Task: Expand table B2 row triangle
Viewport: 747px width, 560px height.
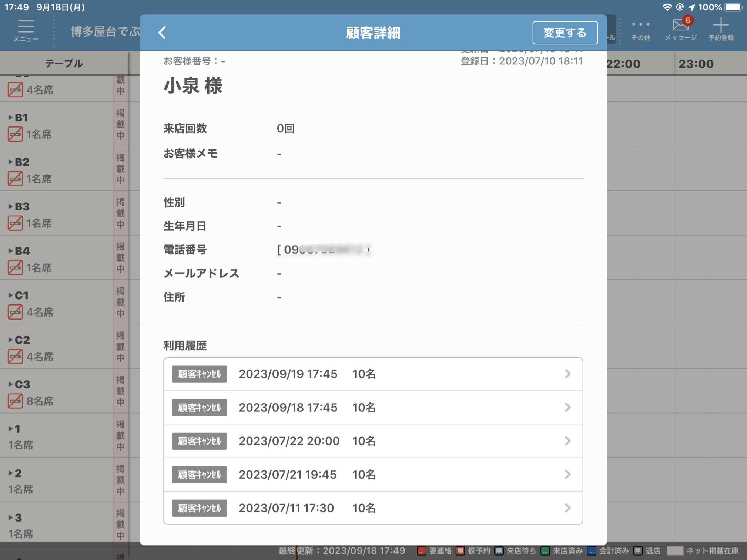Action: (10, 162)
